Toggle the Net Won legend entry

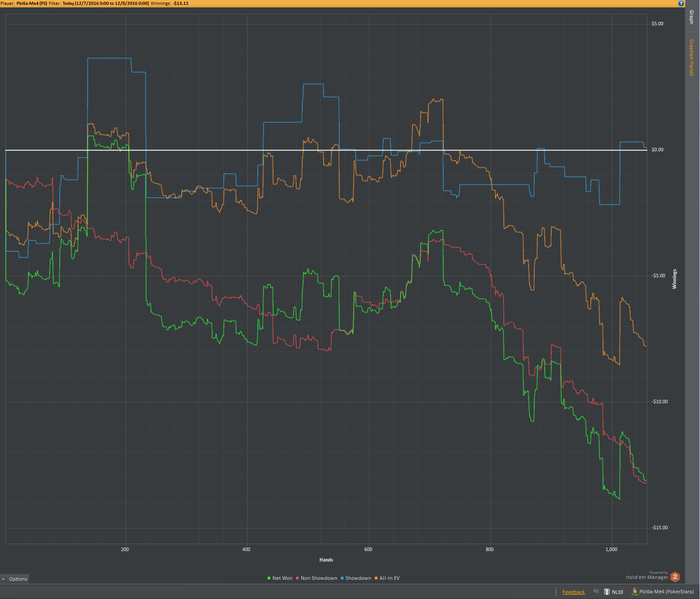tap(280, 578)
